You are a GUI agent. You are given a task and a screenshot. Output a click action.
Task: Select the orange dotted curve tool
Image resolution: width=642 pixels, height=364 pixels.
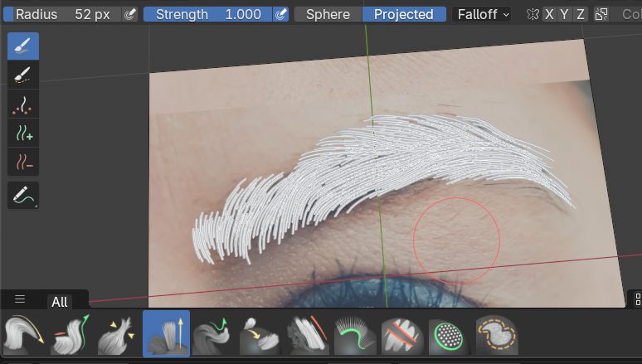pos(23,104)
